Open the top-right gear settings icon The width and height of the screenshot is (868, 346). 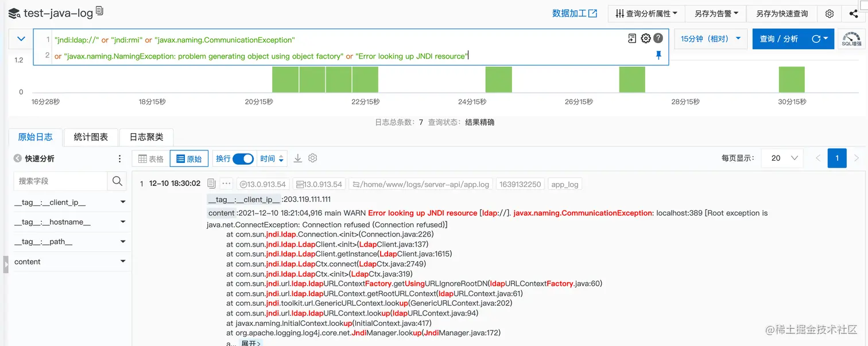830,13
